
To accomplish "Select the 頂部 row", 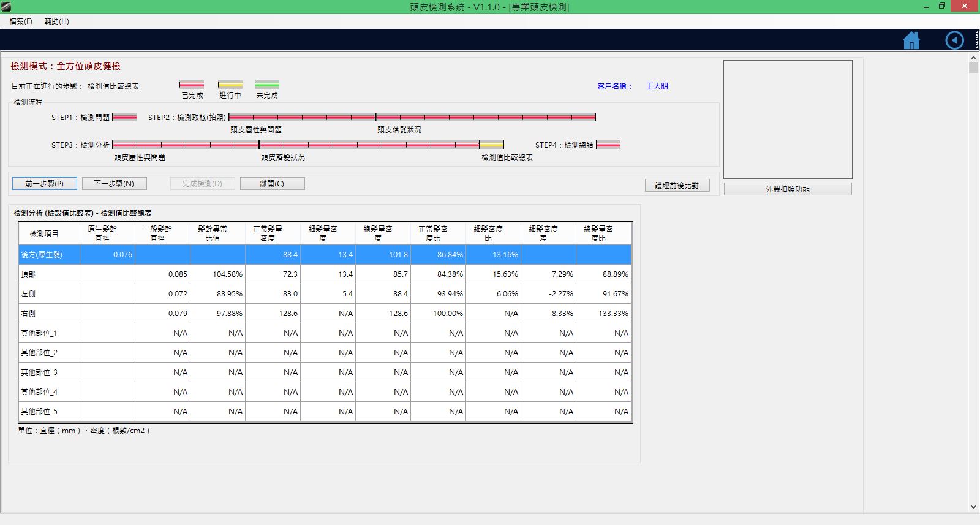I will click(x=325, y=274).
